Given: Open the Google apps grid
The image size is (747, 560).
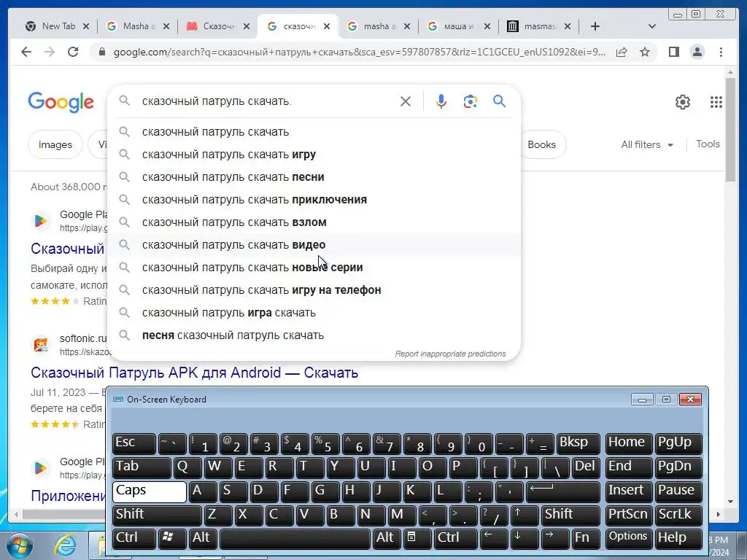Looking at the screenshot, I should click(716, 102).
